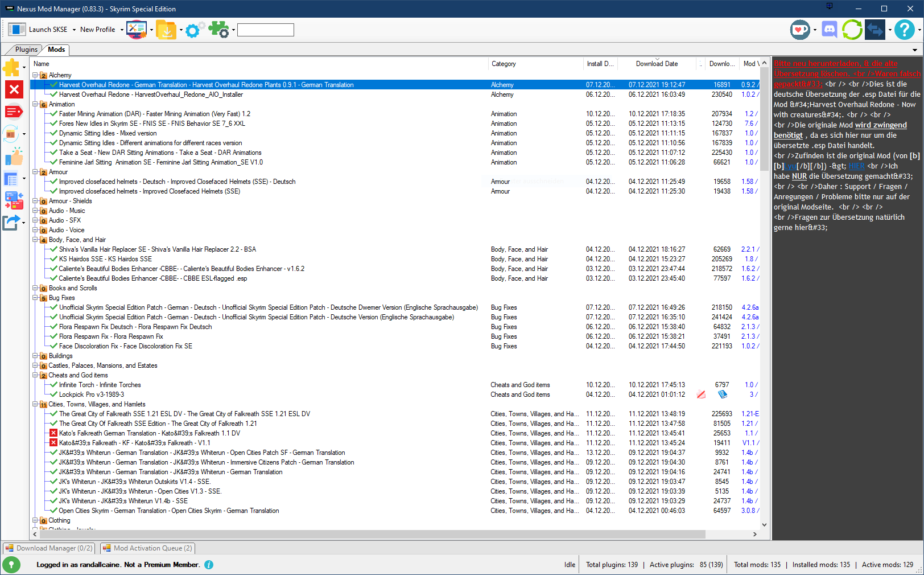Click the Ko-fi coffee cup donate icon
This screenshot has width=924, height=575.
pyautogui.click(x=800, y=30)
